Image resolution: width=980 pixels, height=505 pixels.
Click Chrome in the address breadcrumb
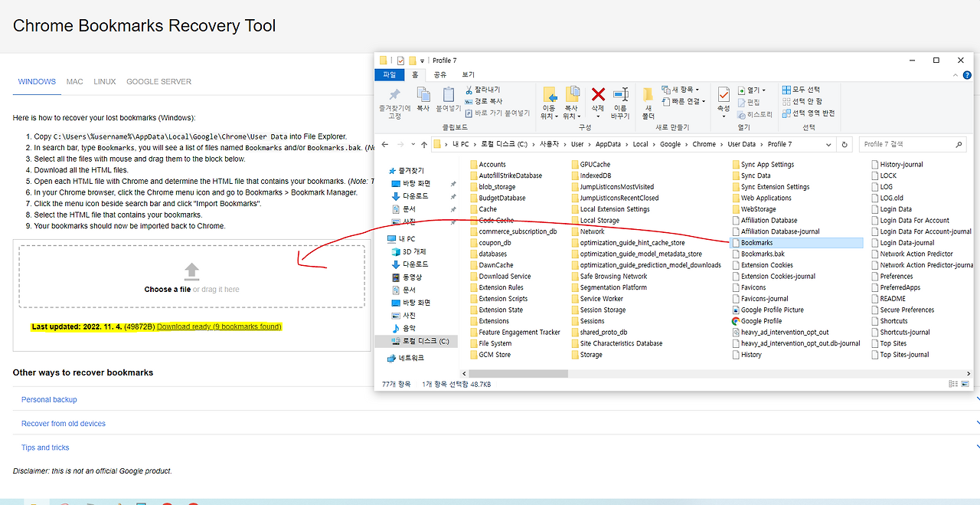[704, 144]
